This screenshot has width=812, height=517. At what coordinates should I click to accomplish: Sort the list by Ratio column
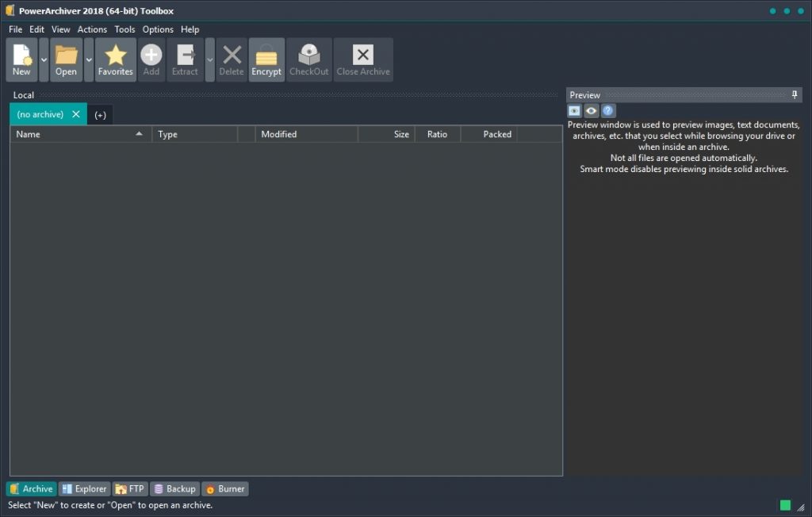tap(438, 134)
